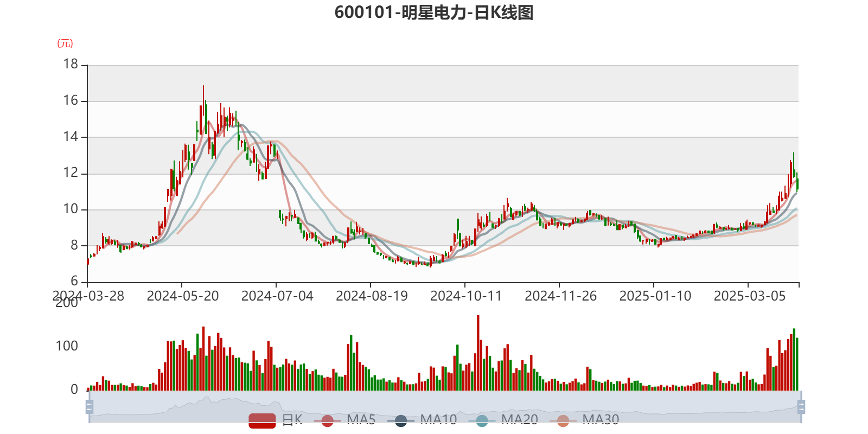Viewport: 868px width, 434px height.
Task: Toggle the MA5 line in legend
Action: [345, 420]
